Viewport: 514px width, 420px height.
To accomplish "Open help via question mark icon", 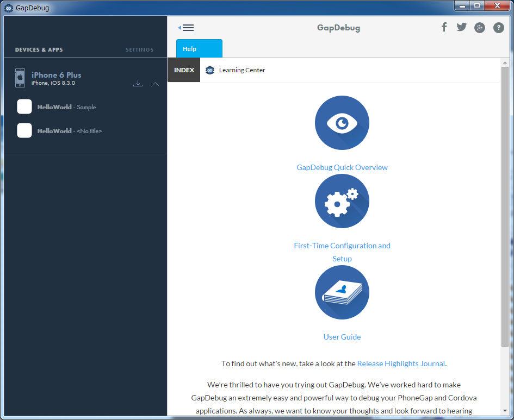I will point(498,28).
